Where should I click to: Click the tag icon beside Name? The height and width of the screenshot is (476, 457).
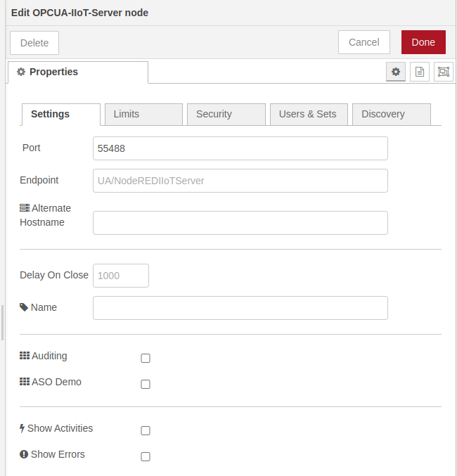pos(24,307)
